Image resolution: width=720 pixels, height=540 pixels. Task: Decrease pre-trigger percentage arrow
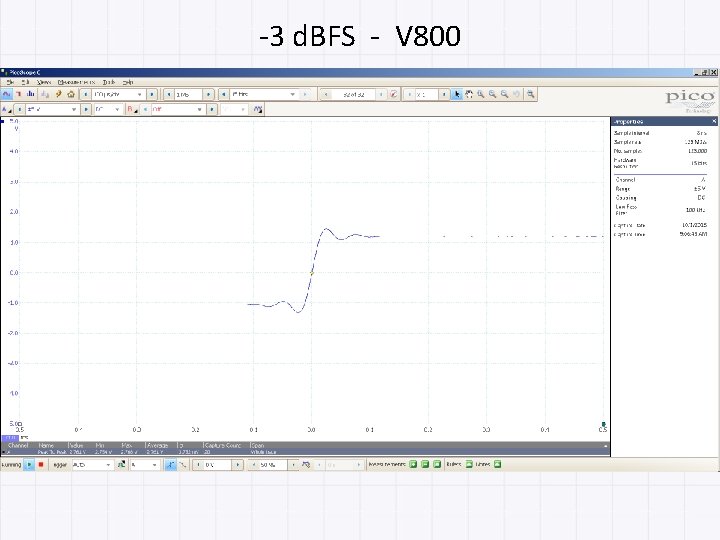coord(253,465)
